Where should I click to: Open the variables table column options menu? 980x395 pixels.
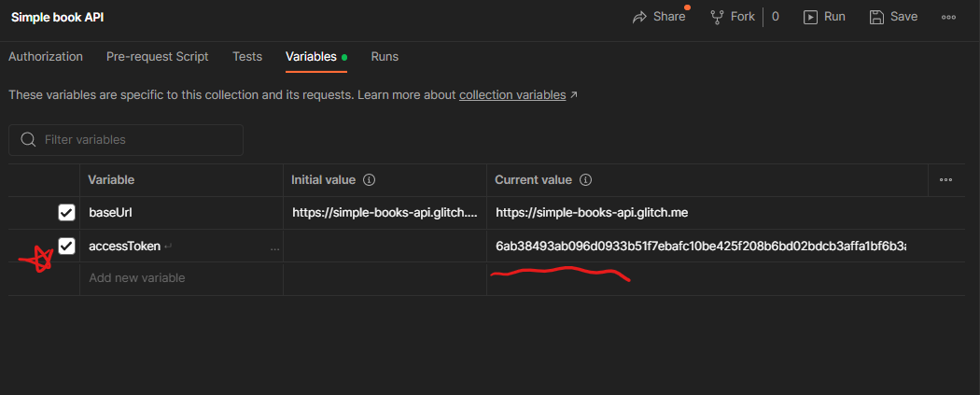coord(945,180)
